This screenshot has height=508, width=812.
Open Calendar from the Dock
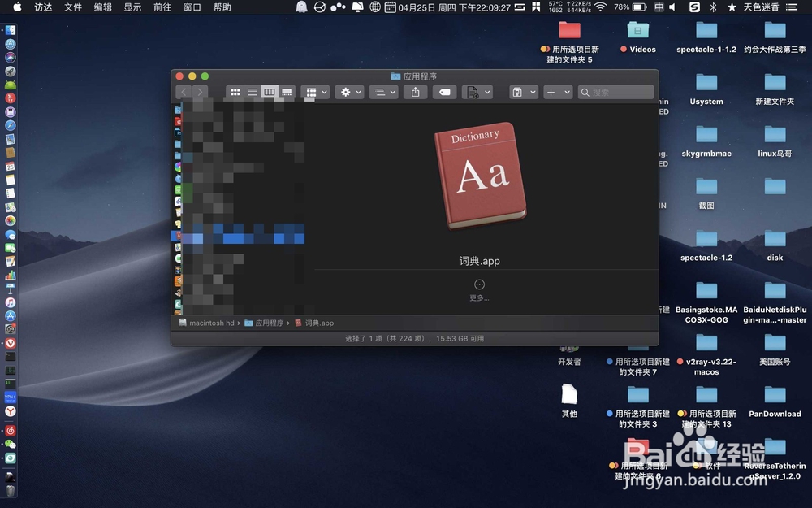click(11, 167)
